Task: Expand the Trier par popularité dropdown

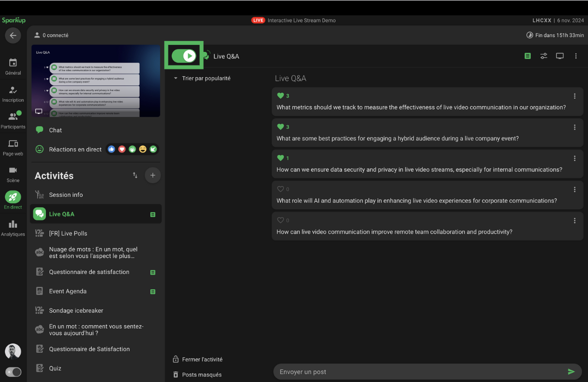Action: tap(202, 78)
